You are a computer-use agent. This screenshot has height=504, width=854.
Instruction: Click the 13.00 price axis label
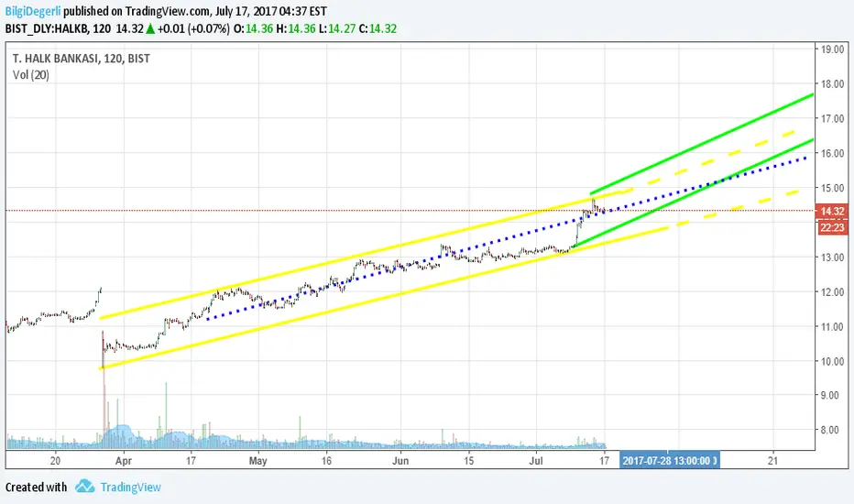832,257
